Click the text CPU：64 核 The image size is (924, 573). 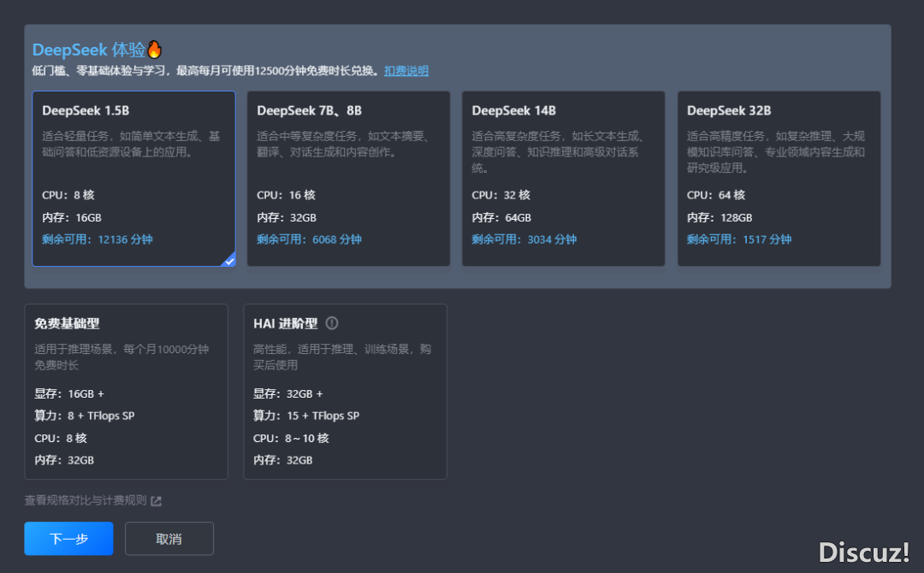716,195
